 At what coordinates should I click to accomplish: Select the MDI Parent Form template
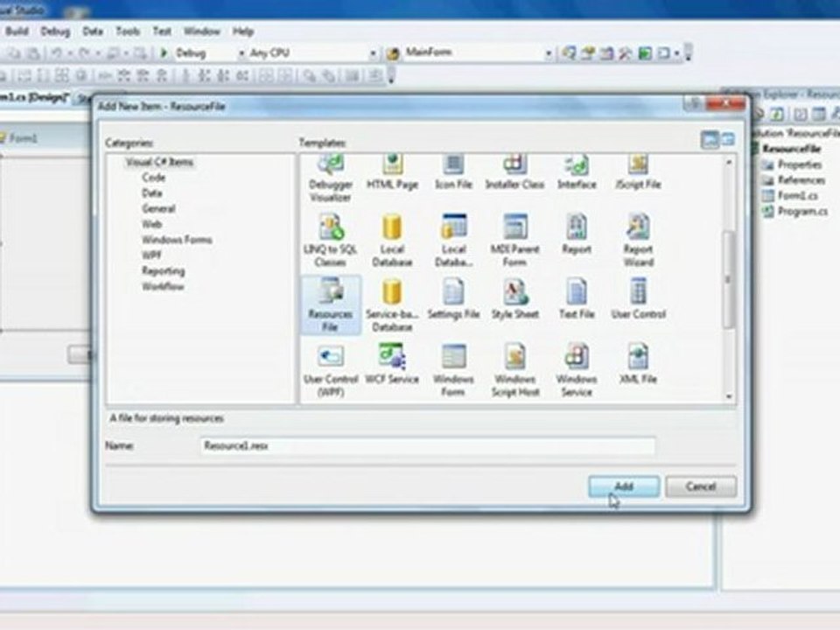point(514,241)
